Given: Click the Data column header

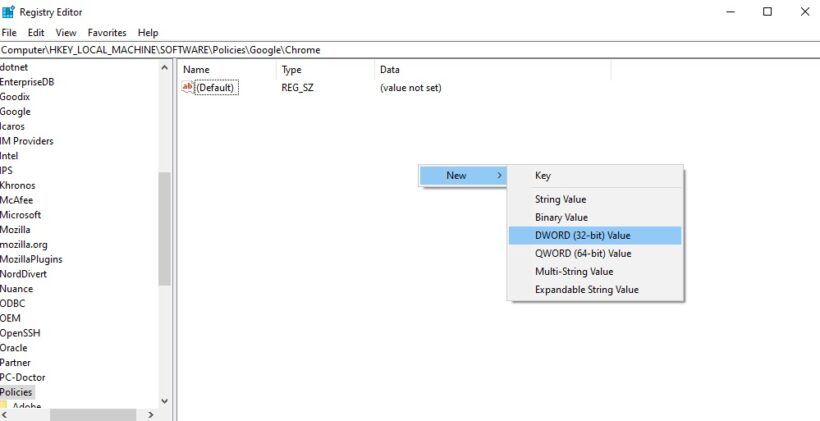Looking at the screenshot, I should (390, 70).
